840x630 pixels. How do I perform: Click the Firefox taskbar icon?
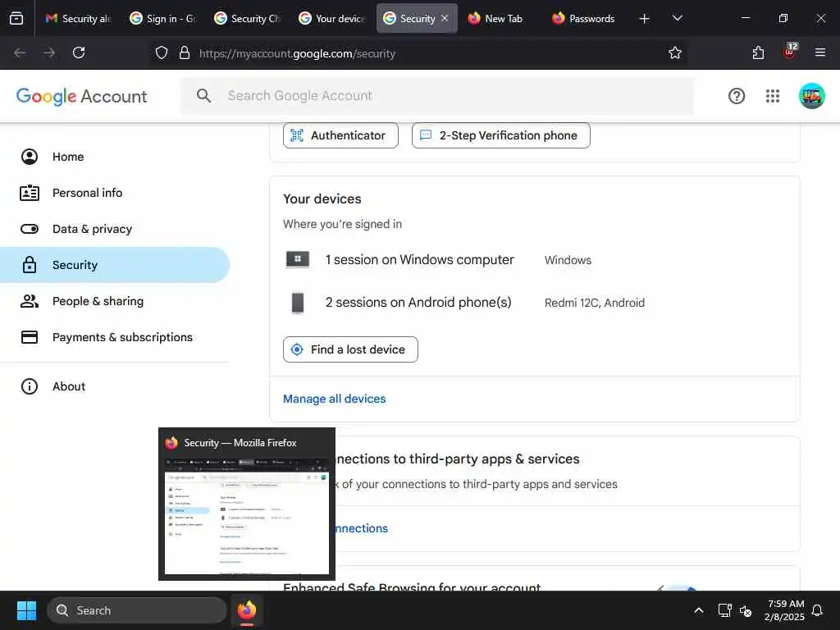click(246, 610)
